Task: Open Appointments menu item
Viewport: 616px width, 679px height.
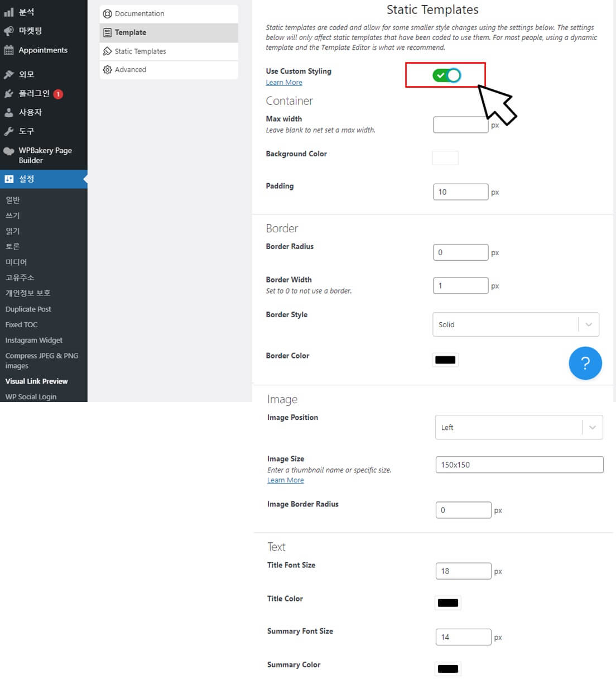Action: (44, 50)
